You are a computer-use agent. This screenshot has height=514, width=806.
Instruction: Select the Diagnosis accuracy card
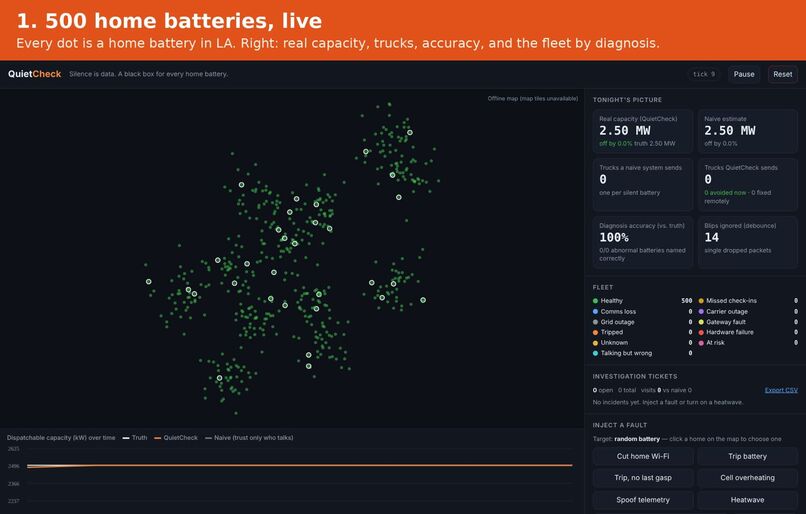pyautogui.click(x=643, y=242)
